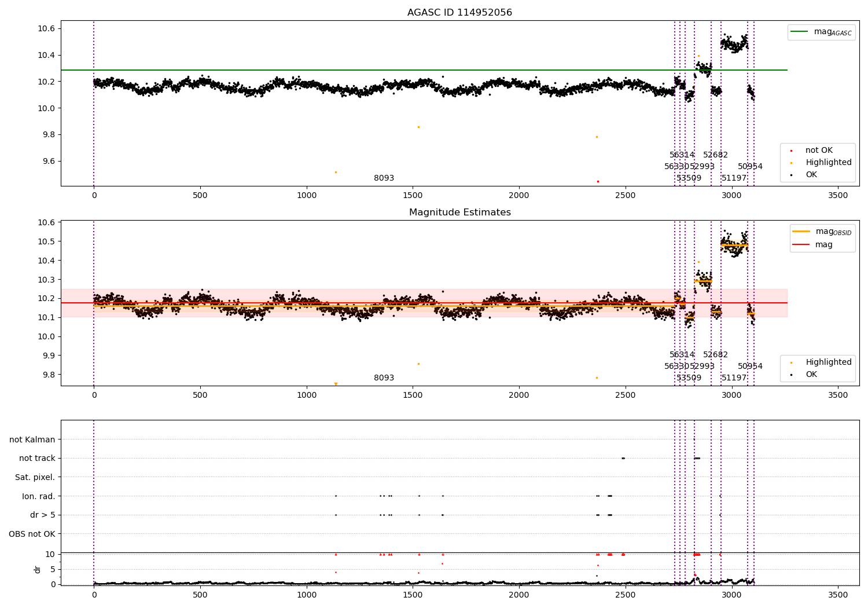Select the orange line swatch for mag OBSID legend
Screen dimensions: 868x608
(x=801, y=232)
